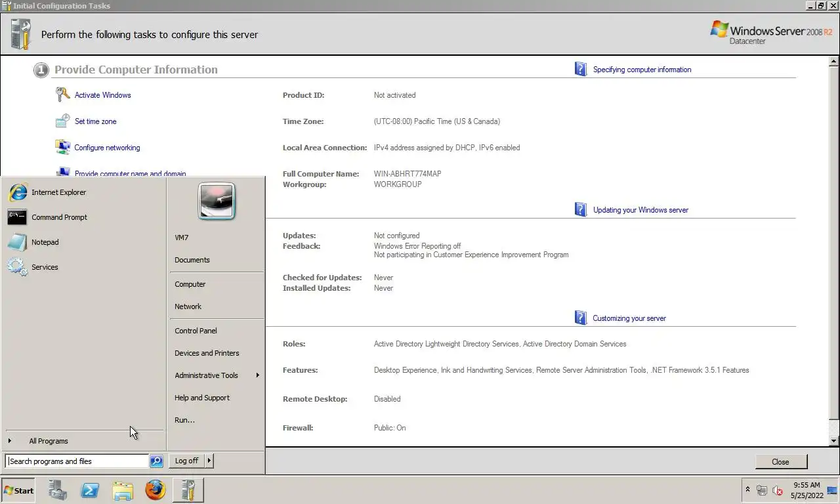Restore down the Initial Configuration Tasks window
The width and height of the screenshot is (840, 504).
[x=821, y=5]
